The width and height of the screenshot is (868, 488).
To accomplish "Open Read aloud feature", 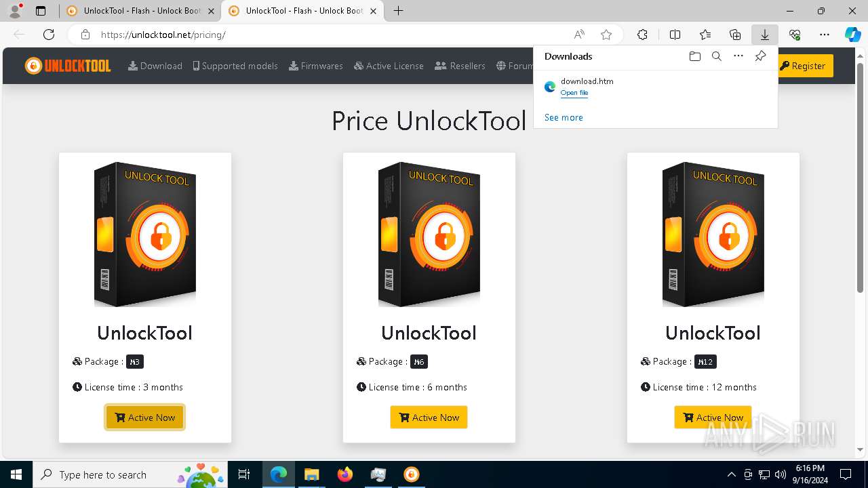I will (x=579, y=35).
